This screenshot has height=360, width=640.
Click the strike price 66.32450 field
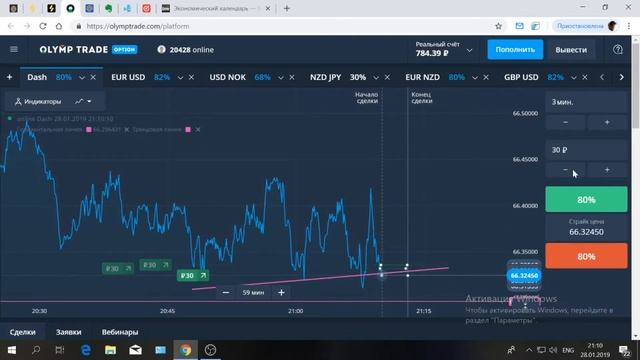tap(586, 228)
